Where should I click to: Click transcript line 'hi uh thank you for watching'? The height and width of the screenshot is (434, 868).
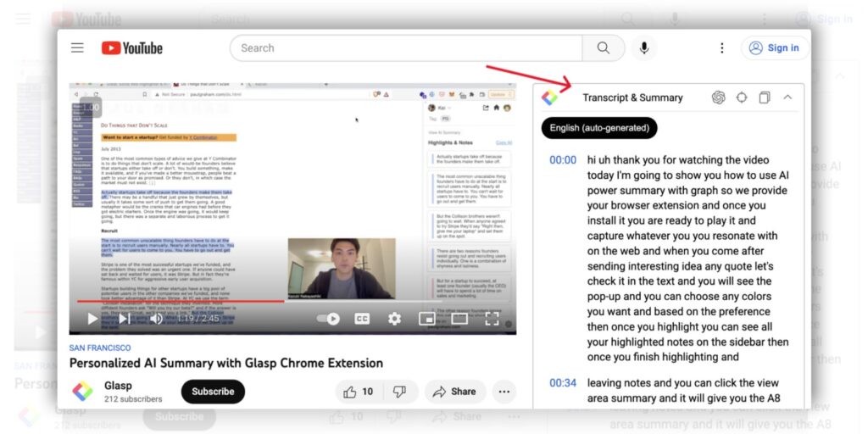[x=678, y=160]
